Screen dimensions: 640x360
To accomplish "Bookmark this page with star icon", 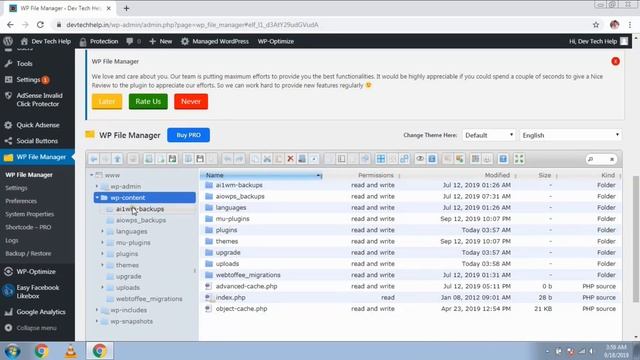I will (596, 25).
